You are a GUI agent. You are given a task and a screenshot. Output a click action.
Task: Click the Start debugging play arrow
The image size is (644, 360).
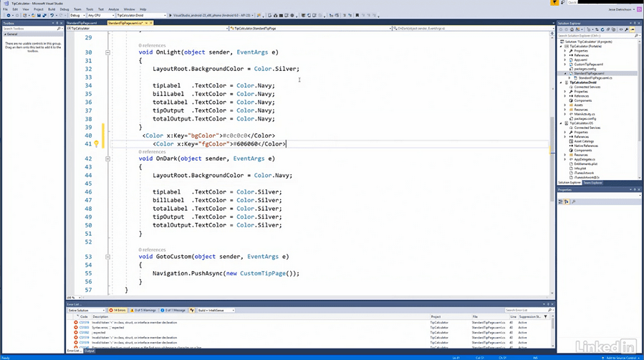[x=170, y=15]
